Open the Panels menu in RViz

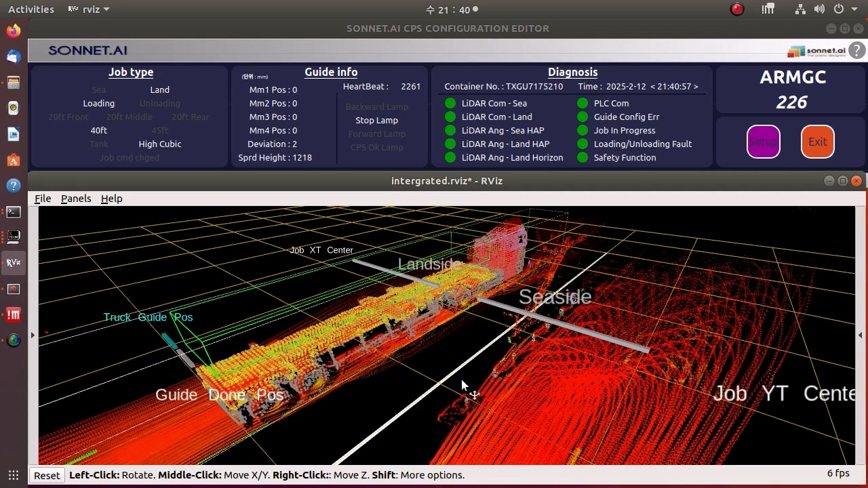coord(76,199)
